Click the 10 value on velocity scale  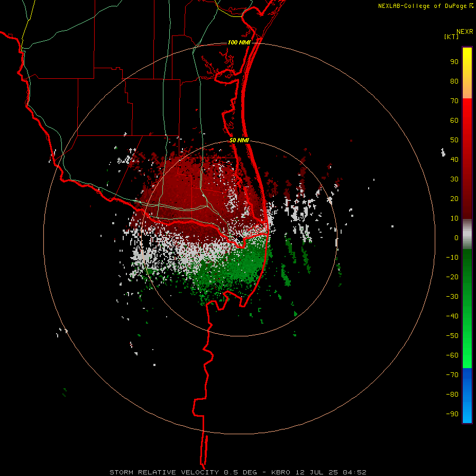click(x=454, y=218)
